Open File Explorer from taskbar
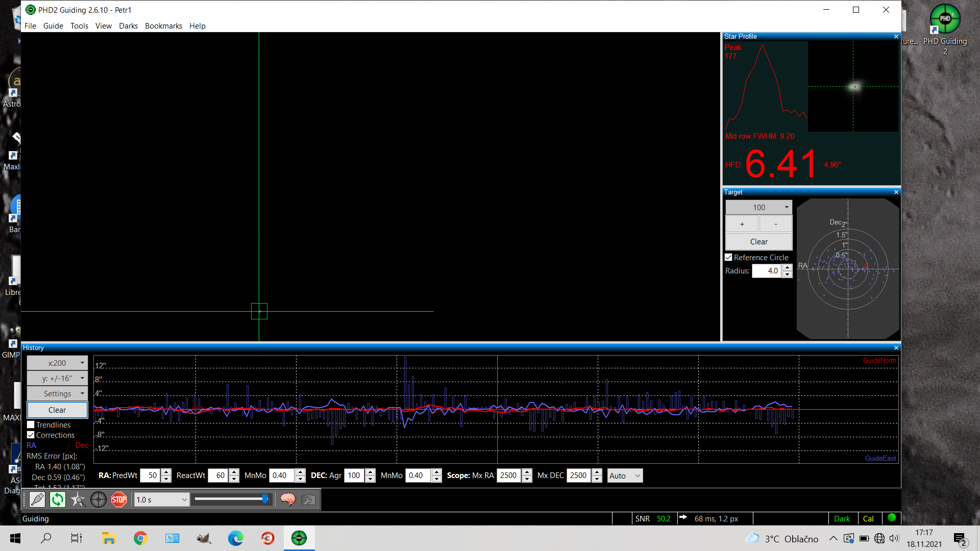The image size is (980, 551). [x=109, y=538]
